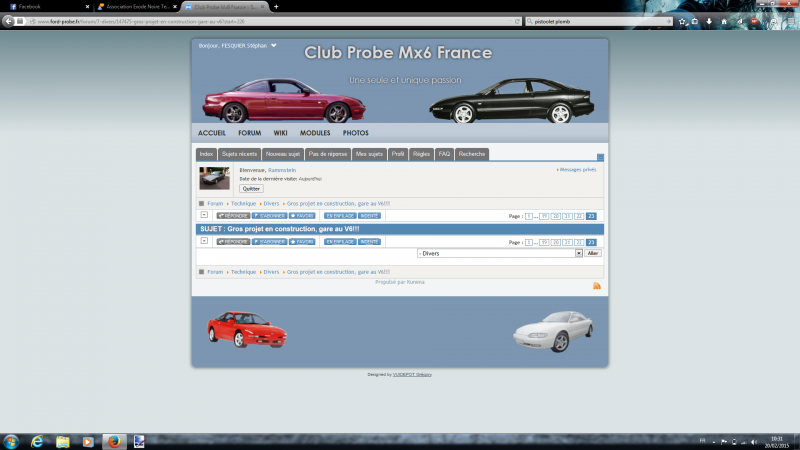Bookmark this page with the star icon
The image size is (800, 450).
point(682,21)
